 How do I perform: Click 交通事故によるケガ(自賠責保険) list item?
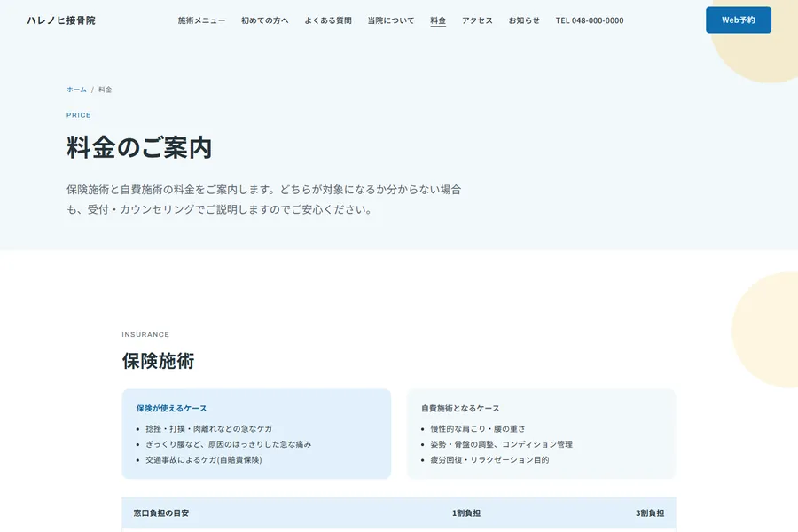point(204,459)
